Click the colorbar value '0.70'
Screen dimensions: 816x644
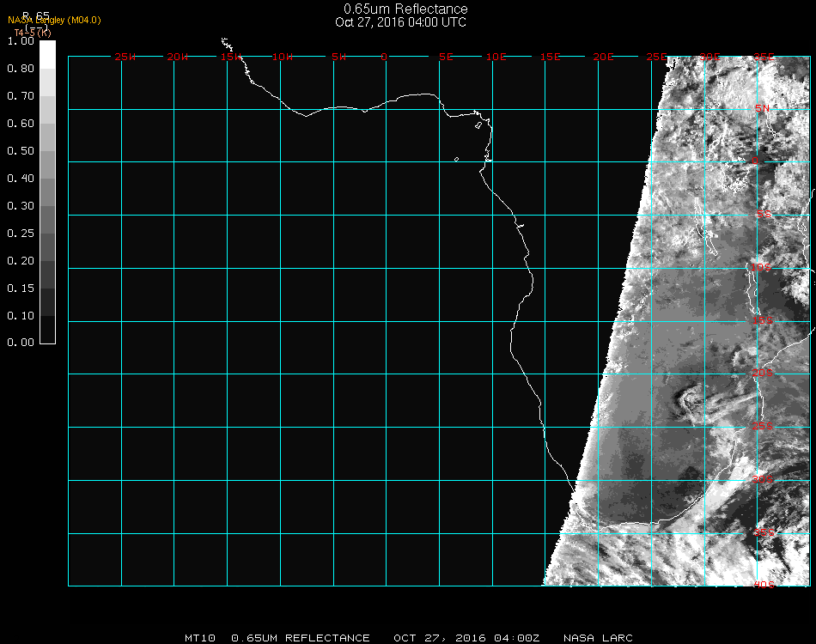pos(21,95)
